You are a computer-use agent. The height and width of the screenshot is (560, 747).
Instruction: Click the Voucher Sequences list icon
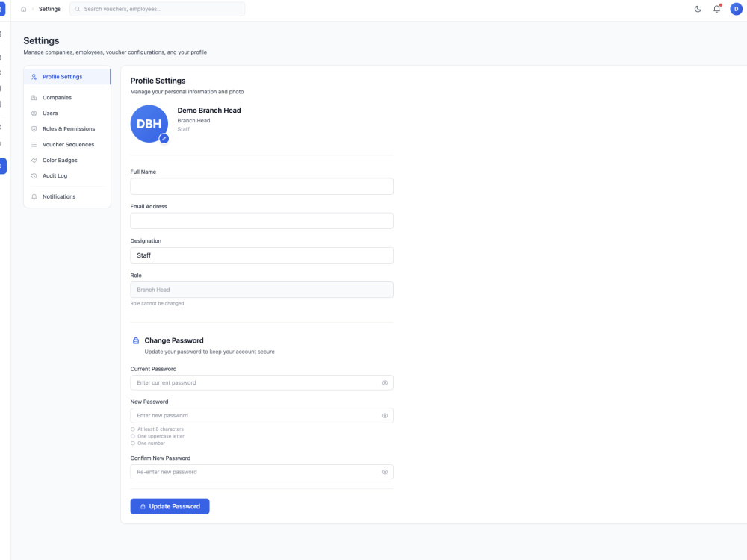[34, 145]
